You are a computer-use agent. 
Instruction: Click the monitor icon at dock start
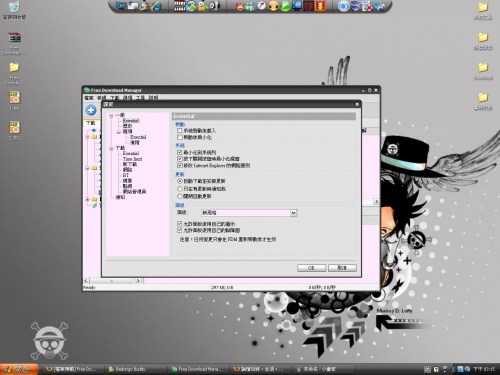point(121,6)
